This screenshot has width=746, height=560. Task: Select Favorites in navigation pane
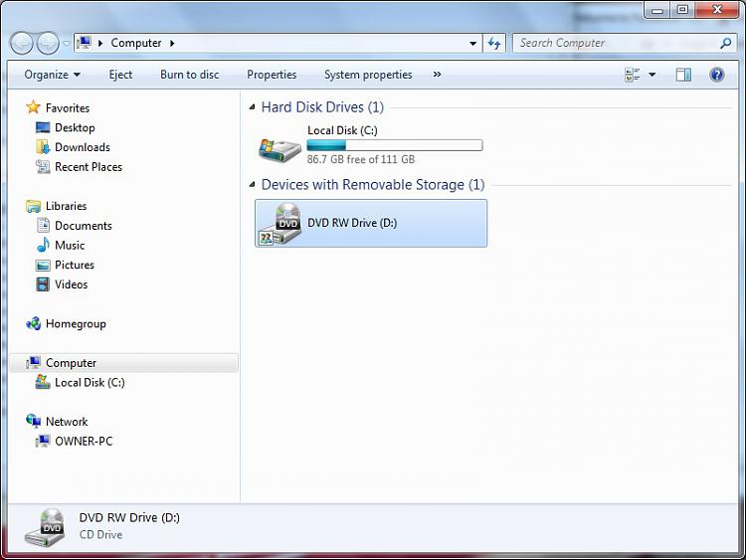(x=67, y=108)
